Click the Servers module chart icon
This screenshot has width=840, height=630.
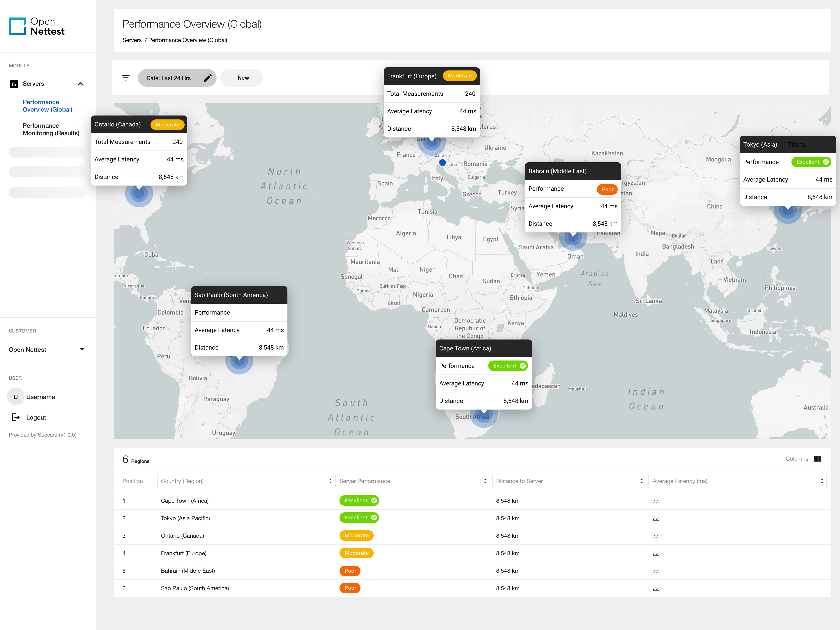coord(14,84)
